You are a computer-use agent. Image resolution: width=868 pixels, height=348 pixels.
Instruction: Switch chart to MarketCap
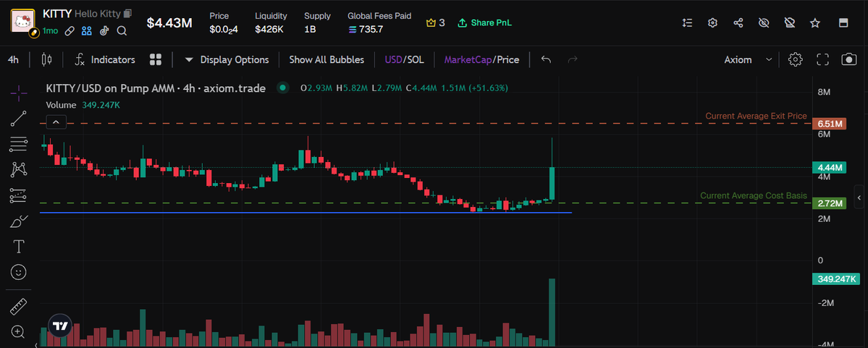point(468,60)
